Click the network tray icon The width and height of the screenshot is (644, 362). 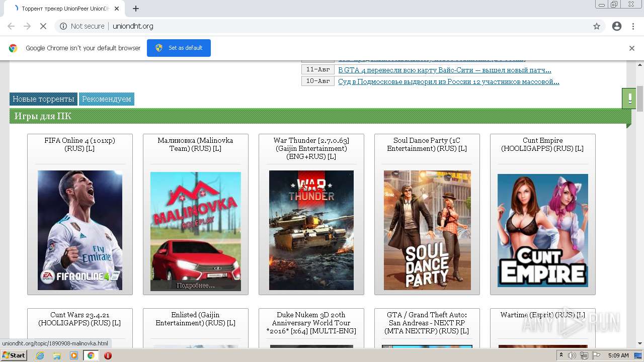pos(584,355)
